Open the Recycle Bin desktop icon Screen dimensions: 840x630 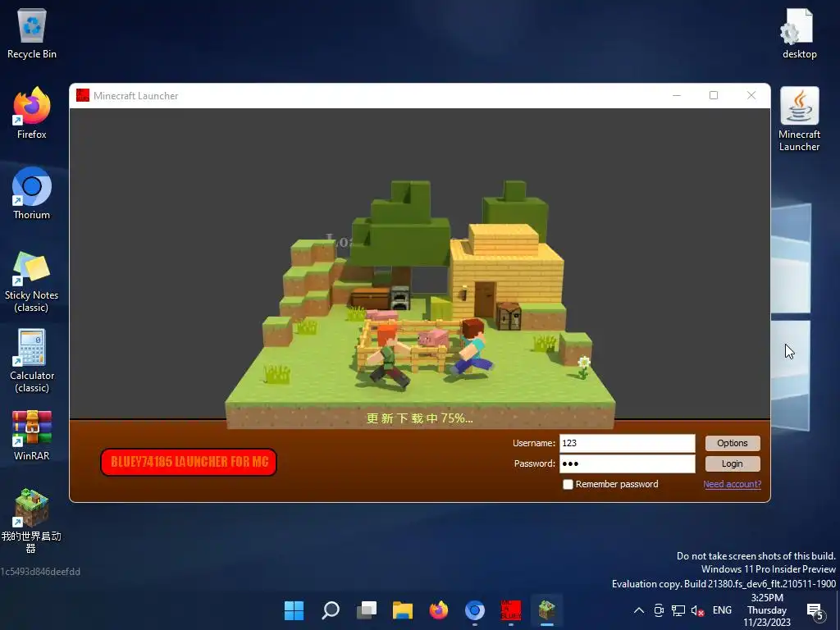pos(32,33)
